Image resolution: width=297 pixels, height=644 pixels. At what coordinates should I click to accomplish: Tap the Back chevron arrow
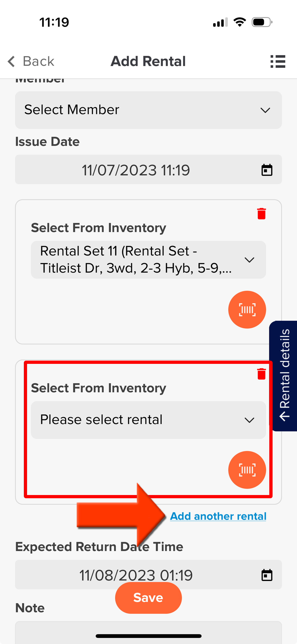click(x=11, y=61)
